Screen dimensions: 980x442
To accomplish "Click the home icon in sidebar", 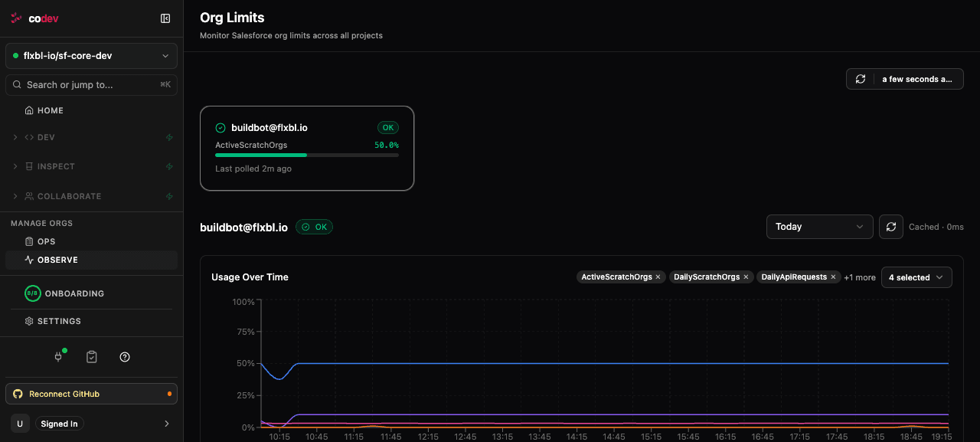I will [x=29, y=110].
